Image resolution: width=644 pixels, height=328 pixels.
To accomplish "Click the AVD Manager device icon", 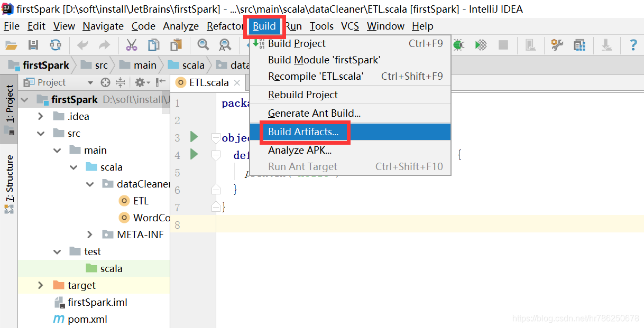I will click(x=530, y=45).
